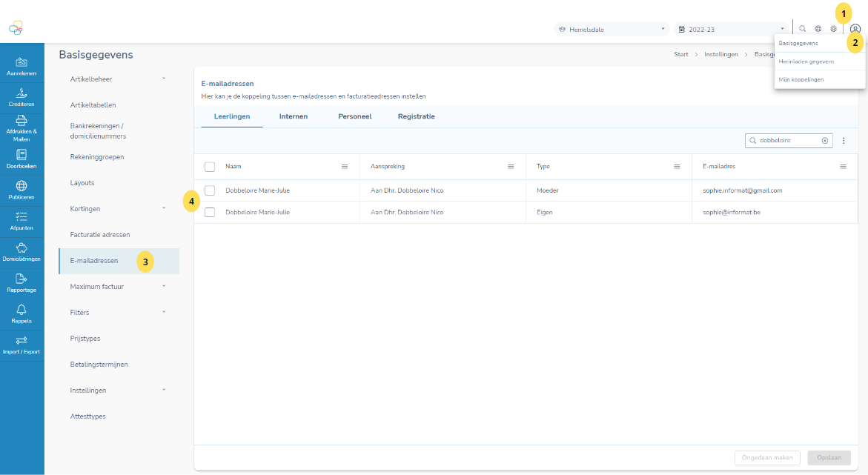Switch to the Personeel tab
The width and height of the screenshot is (868, 475).
tap(354, 116)
